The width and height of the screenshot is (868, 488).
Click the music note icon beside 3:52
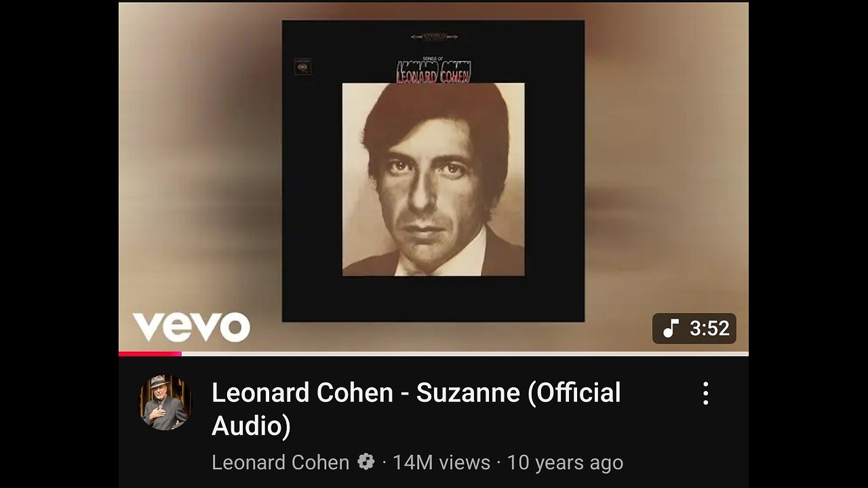[x=671, y=329]
